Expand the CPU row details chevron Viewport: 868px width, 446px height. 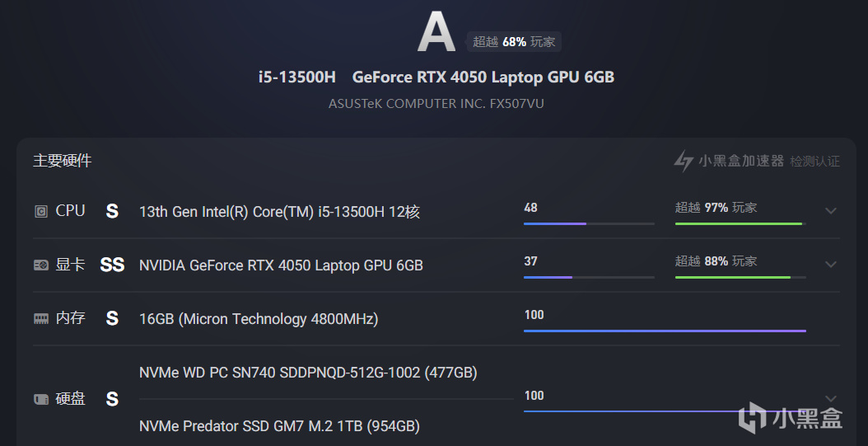(831, 211)
